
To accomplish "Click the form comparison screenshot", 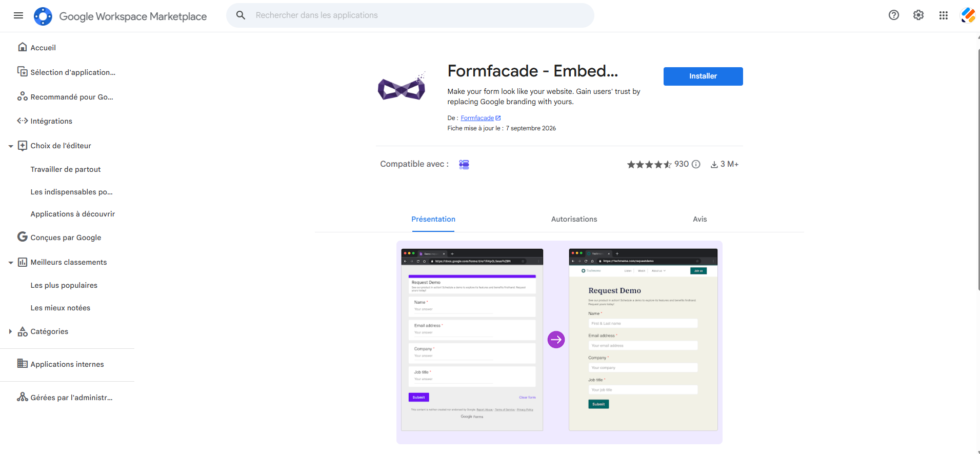I will pyautogui.click(x=559, y=342).
